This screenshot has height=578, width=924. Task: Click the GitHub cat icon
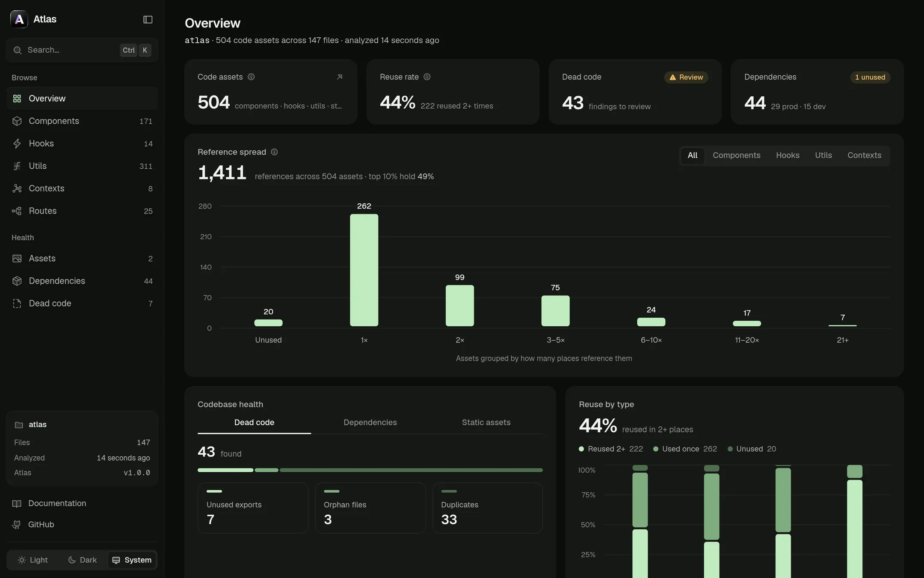17,525
